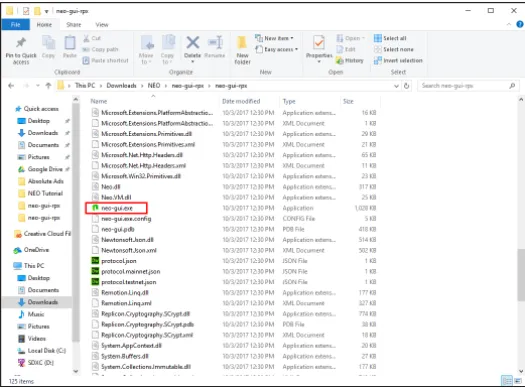525x388 pixels.
Task: Sort by the Type column header
Action: pos(289,101)
